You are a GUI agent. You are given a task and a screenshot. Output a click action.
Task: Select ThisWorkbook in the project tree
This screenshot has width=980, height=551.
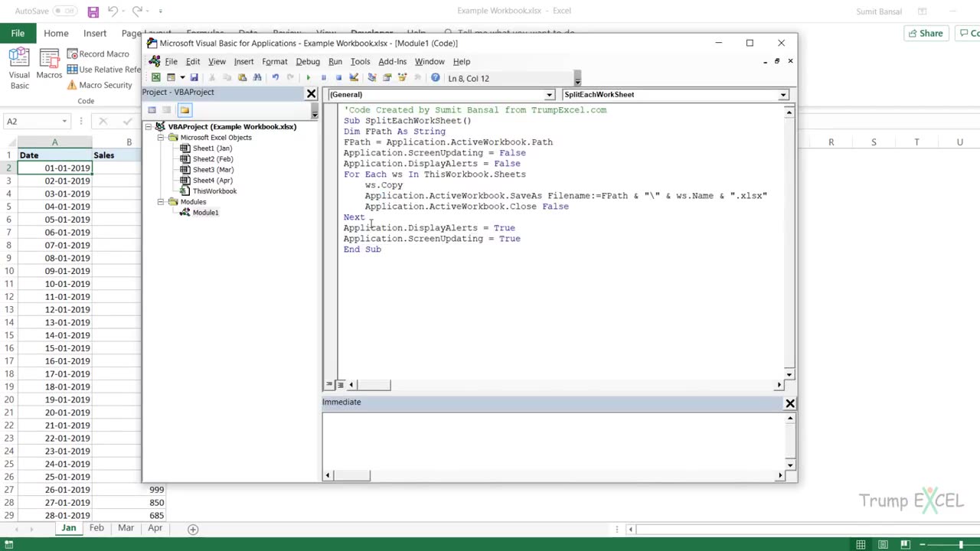[214, 191]
